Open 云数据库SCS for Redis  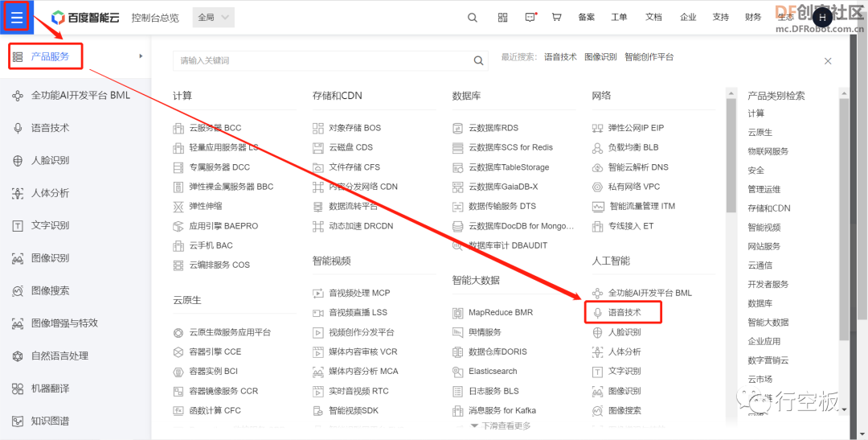510,147
